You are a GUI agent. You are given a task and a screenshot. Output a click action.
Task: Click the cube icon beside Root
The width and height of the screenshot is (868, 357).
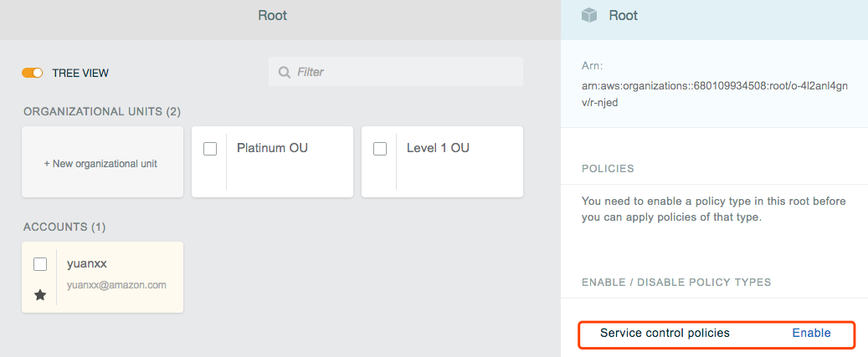coord(589,15)
